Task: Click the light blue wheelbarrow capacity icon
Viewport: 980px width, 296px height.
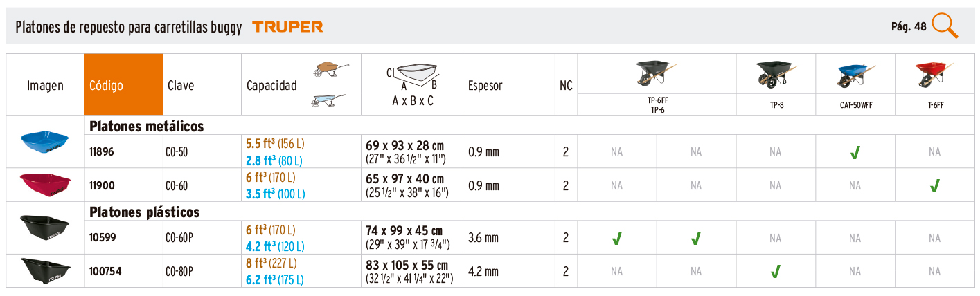Action: [x=329, y=102]
